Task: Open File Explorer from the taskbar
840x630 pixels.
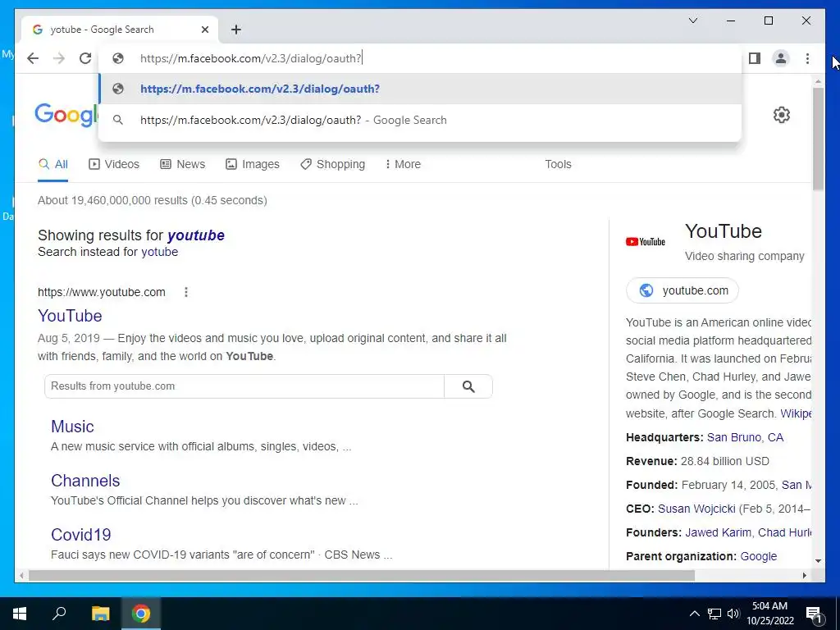Action: click(100, 614)
